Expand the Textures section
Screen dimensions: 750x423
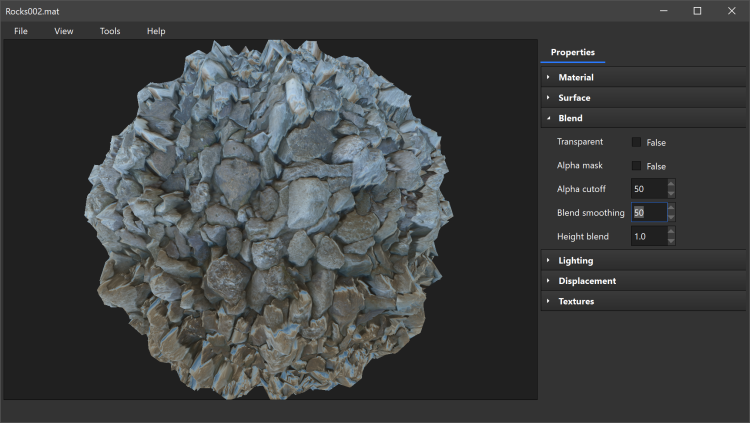point(576,301)
